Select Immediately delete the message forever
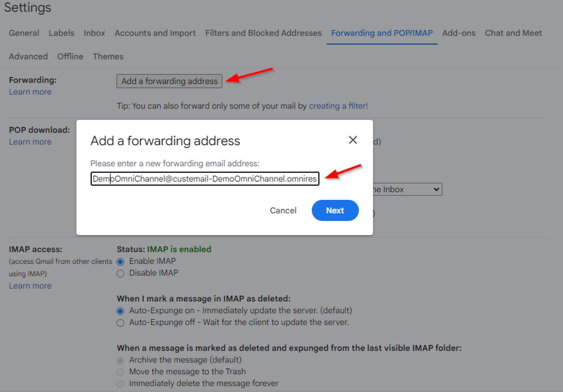 point(120,384)
